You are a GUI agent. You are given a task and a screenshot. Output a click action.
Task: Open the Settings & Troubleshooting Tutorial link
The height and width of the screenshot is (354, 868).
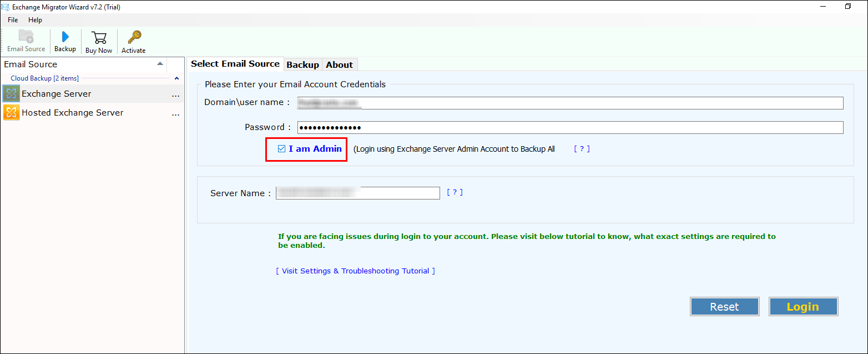tap(355, 271)
